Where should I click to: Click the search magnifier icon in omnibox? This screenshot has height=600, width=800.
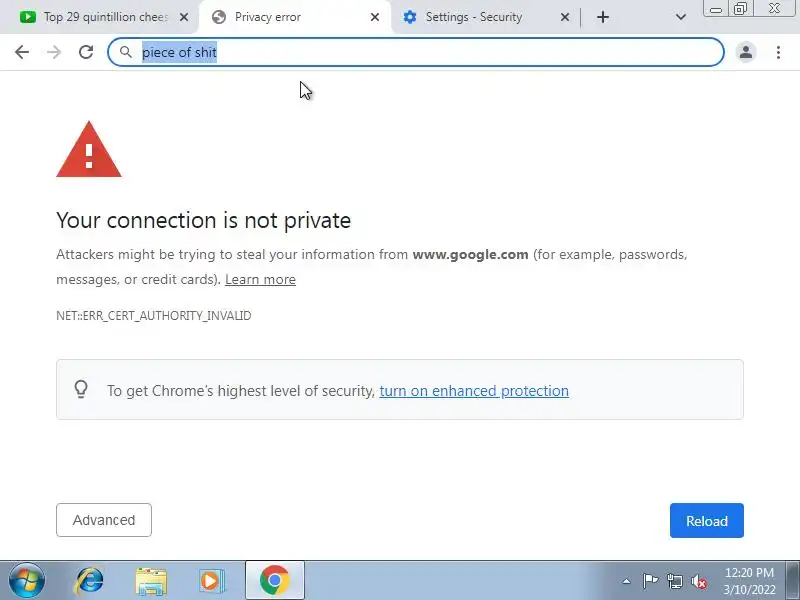126,52
